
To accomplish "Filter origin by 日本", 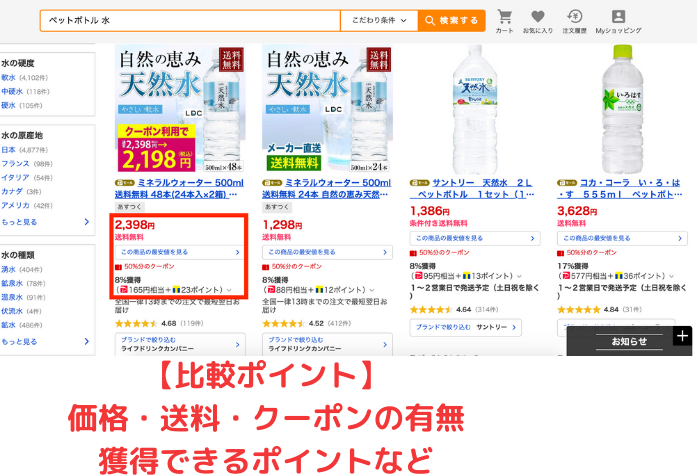I will click(8, 150).
